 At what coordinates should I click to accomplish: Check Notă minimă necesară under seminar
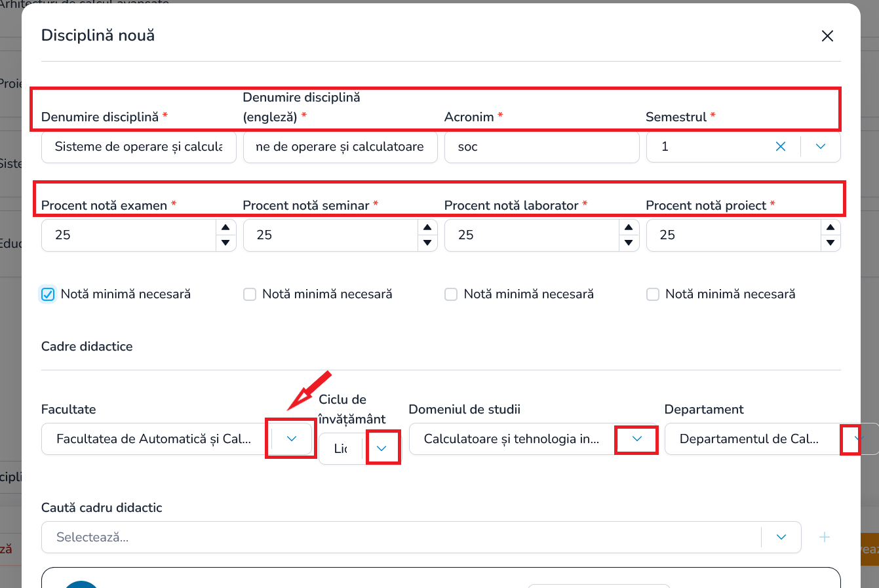(250, 294)
